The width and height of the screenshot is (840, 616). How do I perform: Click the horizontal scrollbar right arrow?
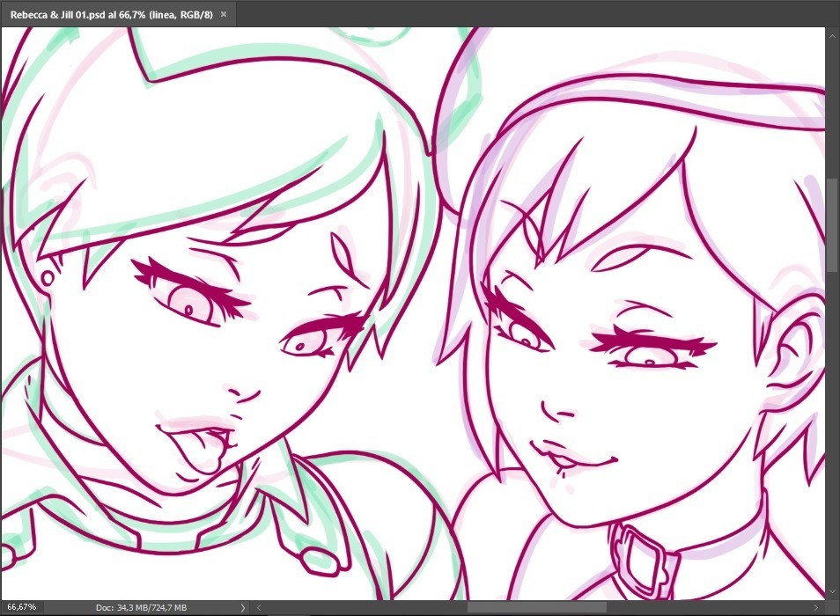[816, 607]
